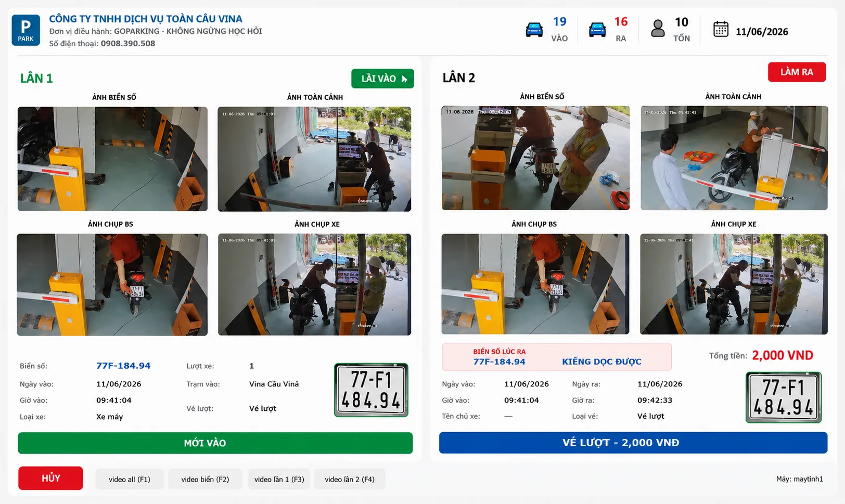This screenshot has width=845, height=504.
Task: Click the RA count 16
Action: (x=621, y=22)
